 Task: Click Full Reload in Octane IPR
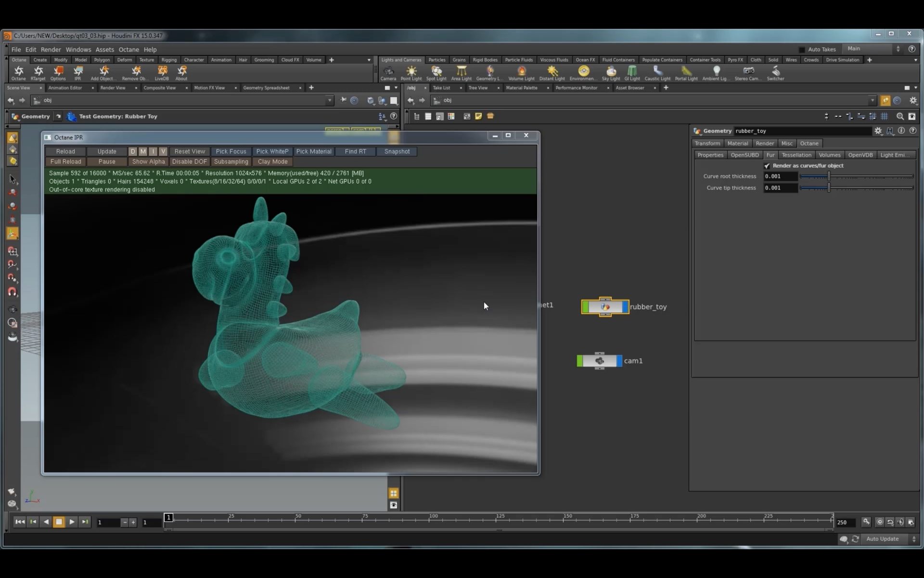coord(65,162)
